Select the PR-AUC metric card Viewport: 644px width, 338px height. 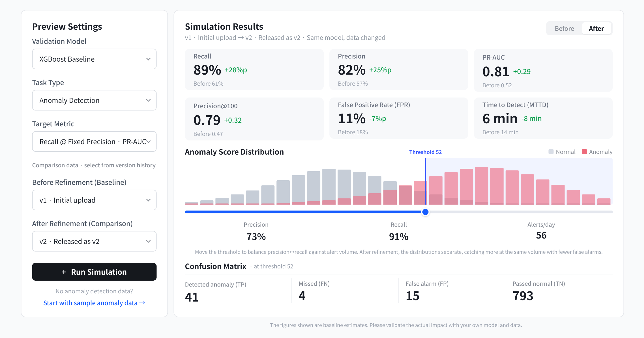pos(543,70)
